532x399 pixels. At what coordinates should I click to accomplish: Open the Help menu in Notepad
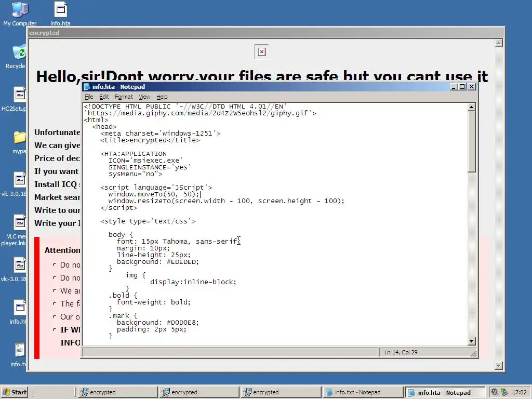pos(162,97)
